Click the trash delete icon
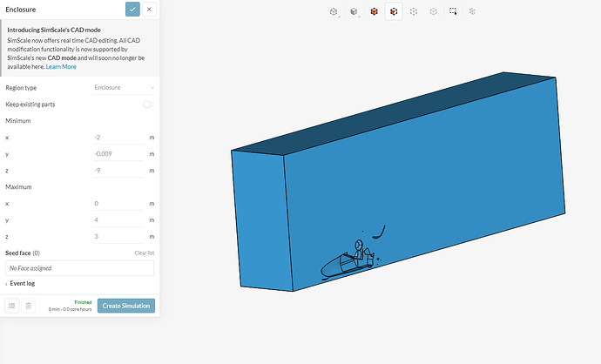This screenshot has height=364, width=601. (28, 306)
